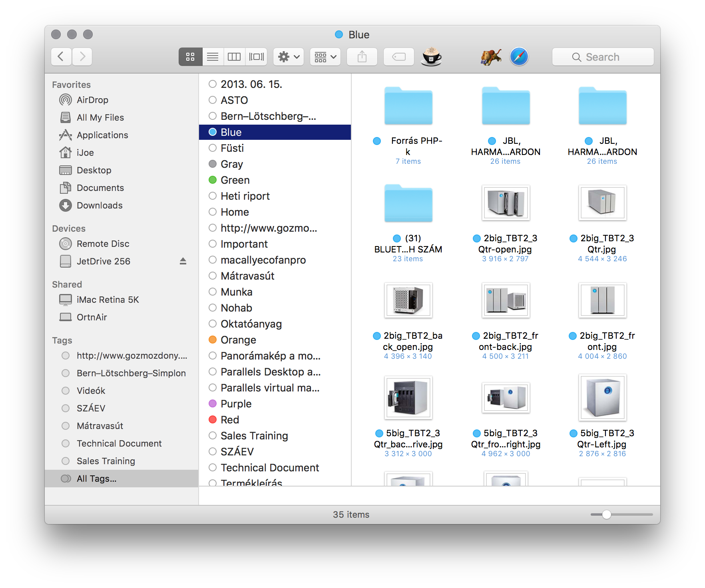The height and width of the screenshot is (588, 705).
Task: Open Downloads in sidebar
Action: (121, 205)
